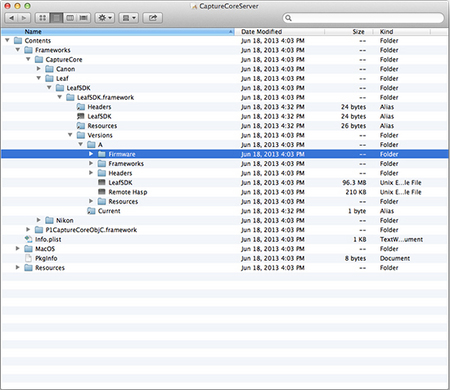Select the A folder icon
Image resolution: width=450 pixels, height=390 pixels.
tap(91, 145)
